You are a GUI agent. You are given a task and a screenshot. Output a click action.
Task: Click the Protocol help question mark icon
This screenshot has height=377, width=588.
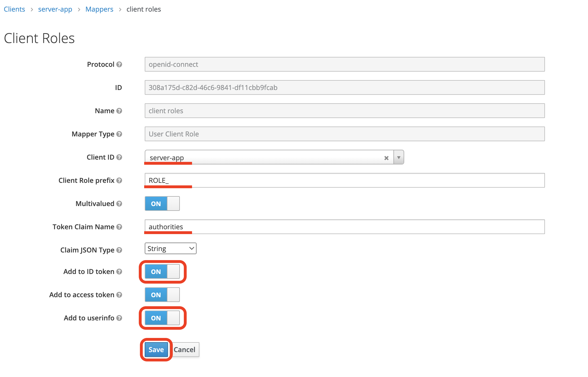pyautogui.click(x=119, y=64)
